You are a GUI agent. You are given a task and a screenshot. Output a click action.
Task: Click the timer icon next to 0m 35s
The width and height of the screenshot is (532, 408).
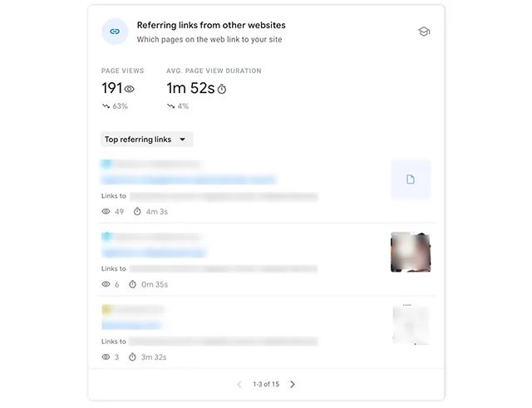point(133,284)
